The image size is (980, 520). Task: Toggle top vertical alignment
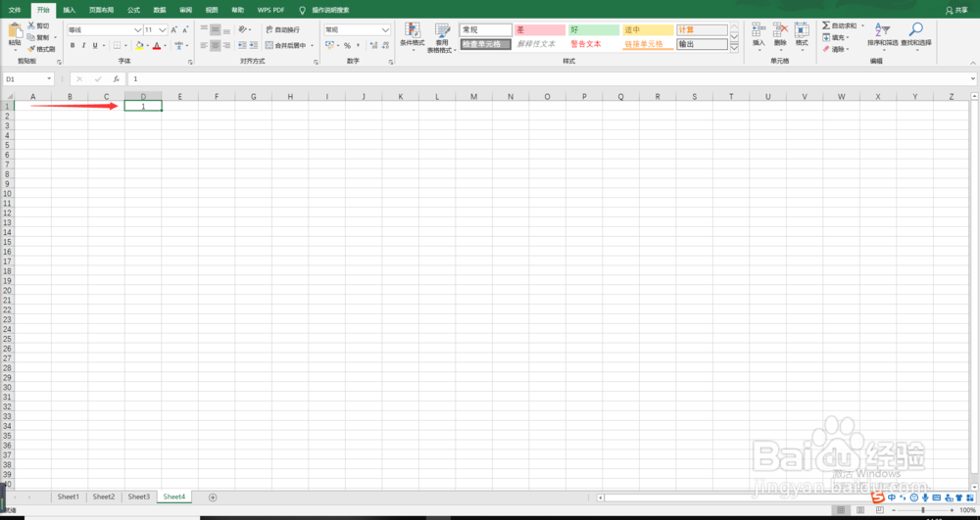204,29
